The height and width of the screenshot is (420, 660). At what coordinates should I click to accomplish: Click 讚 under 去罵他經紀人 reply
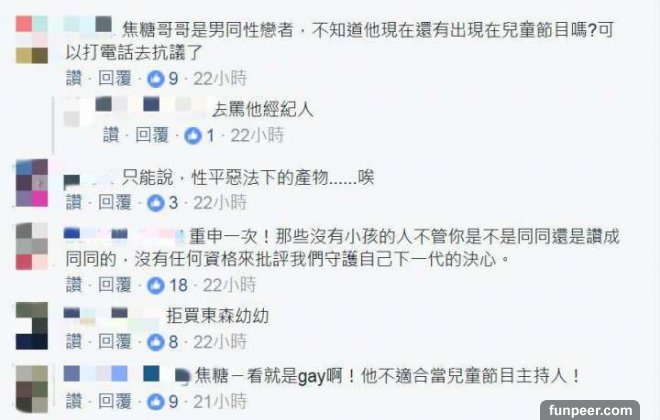[x=111, y=135]
